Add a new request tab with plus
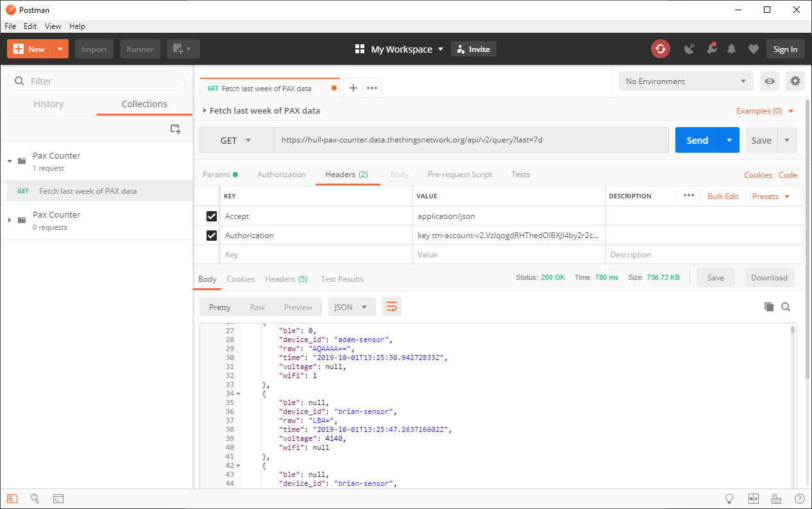 tap(353, 88)
